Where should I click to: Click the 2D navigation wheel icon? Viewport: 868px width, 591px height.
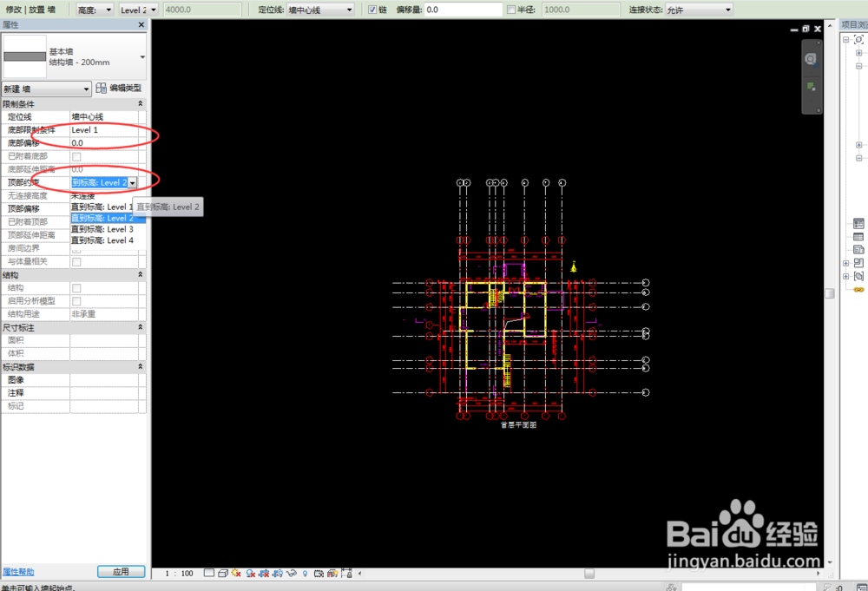coord(811,59)
